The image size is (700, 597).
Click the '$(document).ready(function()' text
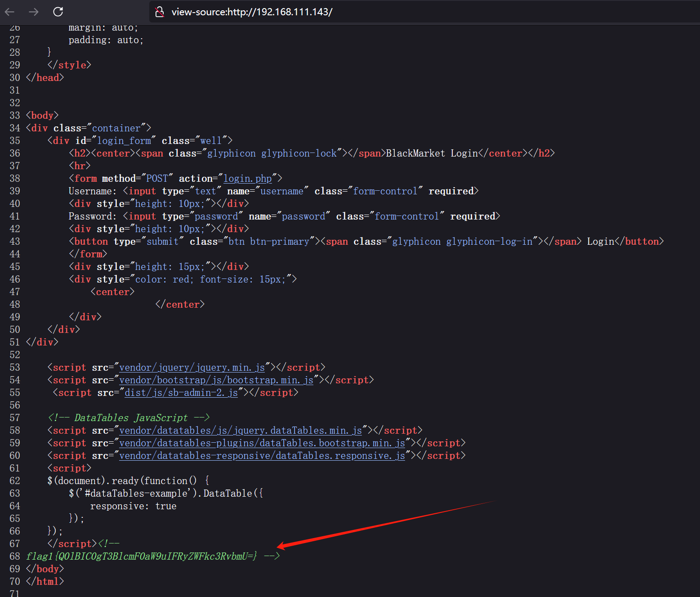[122, 481]
